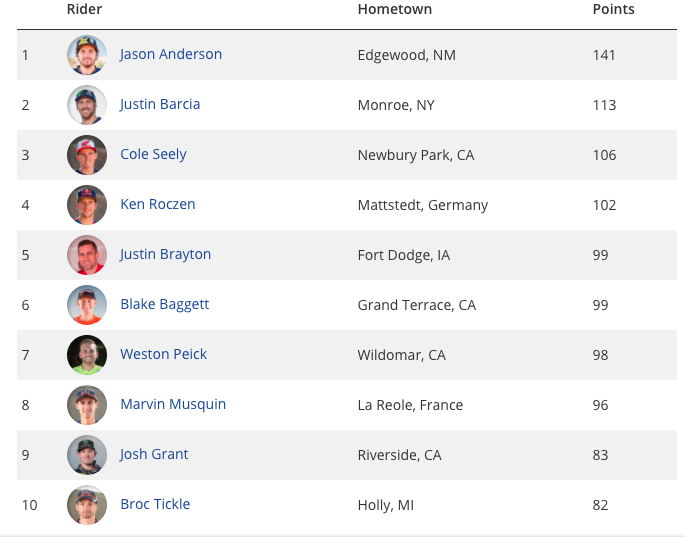Open the Marvin Musquin rider link

[173, 404]
